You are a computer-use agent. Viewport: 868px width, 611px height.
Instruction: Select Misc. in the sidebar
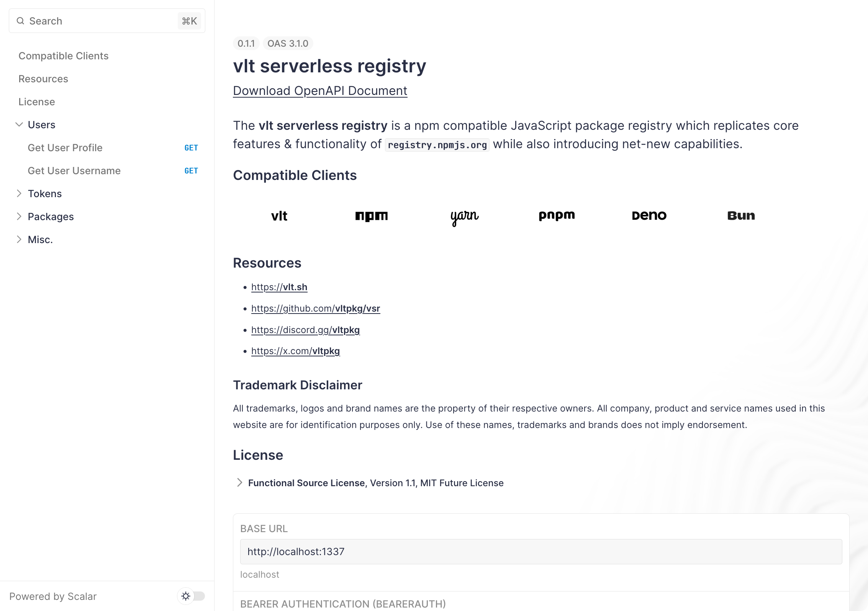pyautogui.click(x=40, y=240)
